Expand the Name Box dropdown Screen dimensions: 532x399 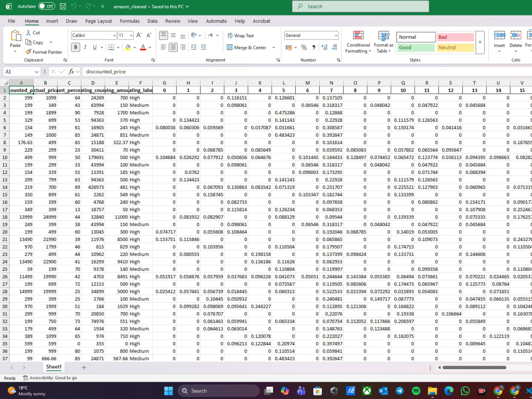[x=37, y=72]
